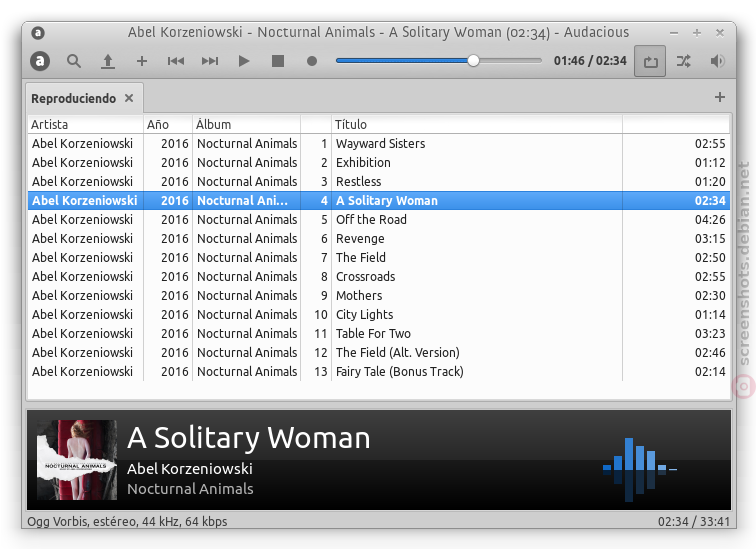Click track number 10 in the City Lights row
Screen dimensions: 756x549
pyautogui.click(x=321, y=315)
